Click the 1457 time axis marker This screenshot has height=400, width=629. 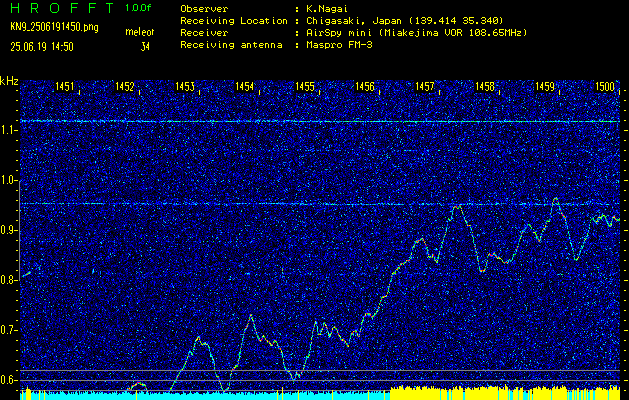coord(425,86)
